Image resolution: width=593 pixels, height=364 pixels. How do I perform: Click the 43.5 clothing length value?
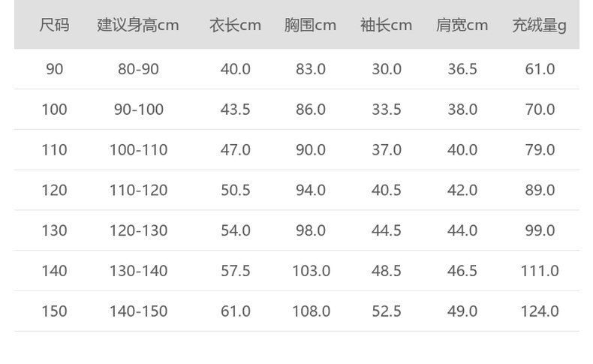coord(235,110)
